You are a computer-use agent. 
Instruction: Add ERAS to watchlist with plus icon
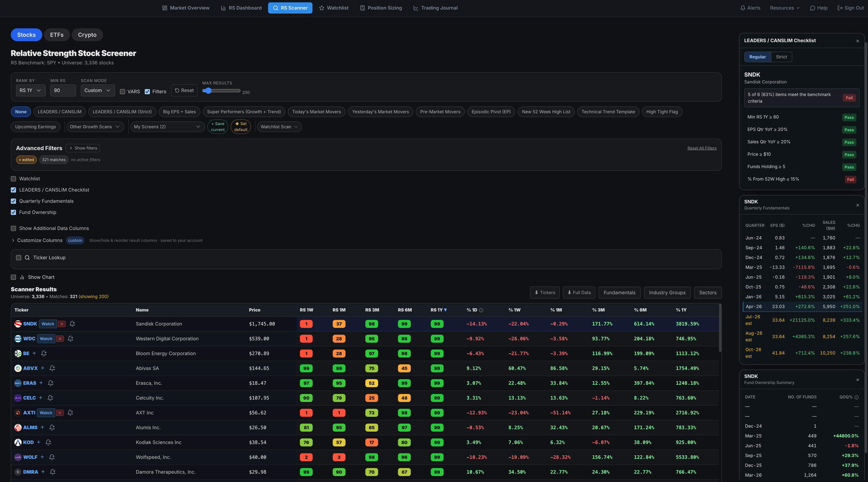tap(41, 383)
